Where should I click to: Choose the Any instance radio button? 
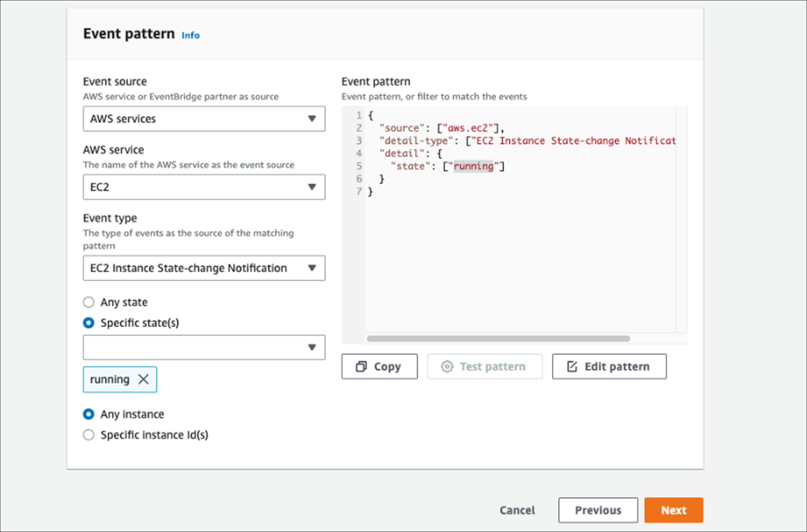click(89, 414)
